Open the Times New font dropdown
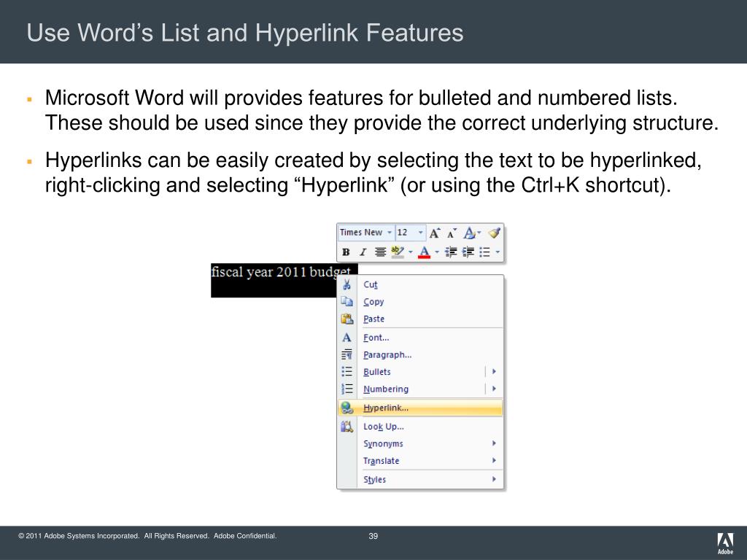 [x=390, y=233]
